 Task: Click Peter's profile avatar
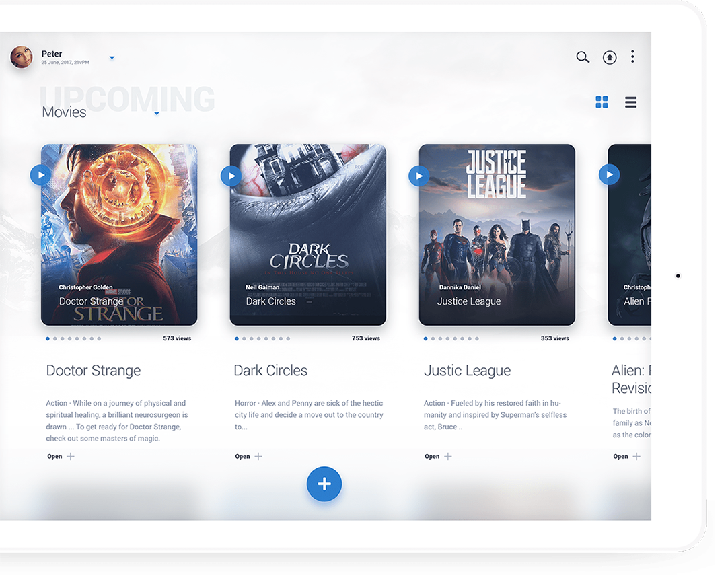pyautogui.click(x=22, y=57)
